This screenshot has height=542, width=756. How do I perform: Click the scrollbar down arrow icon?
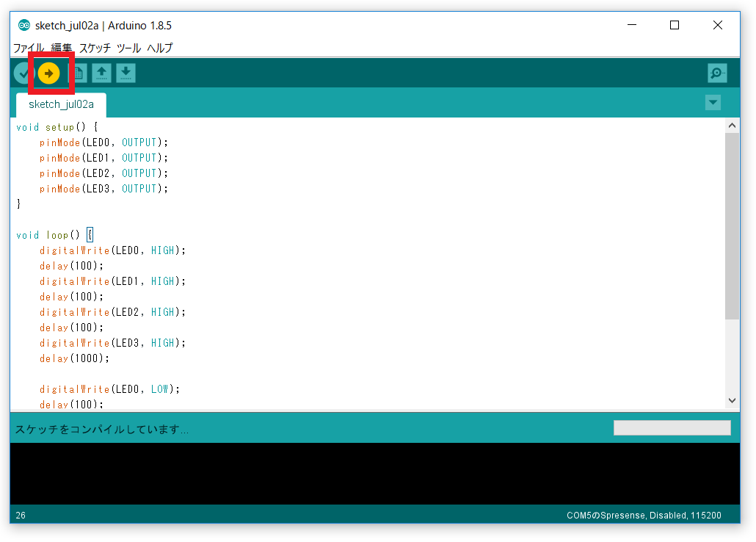tap(732, 401)
